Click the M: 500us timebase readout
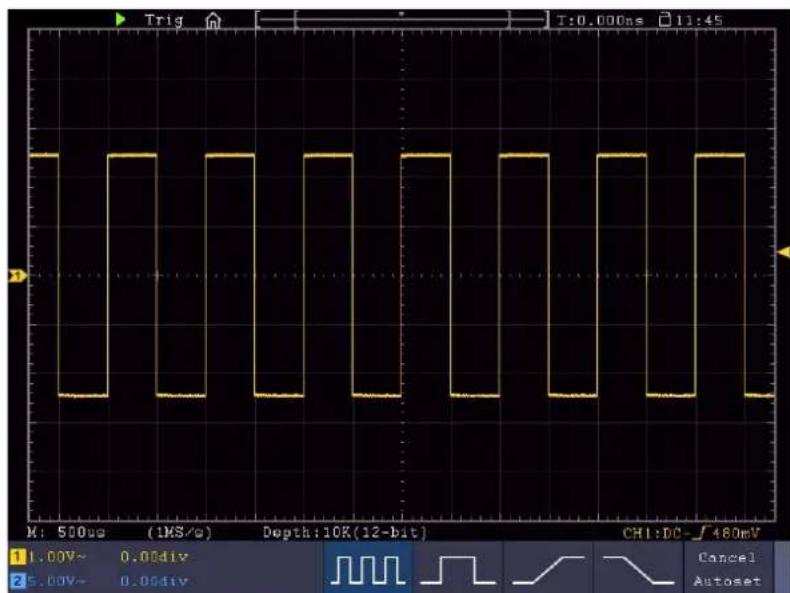The height and width of the screenshot is (593, 790). [x=66, y=532]
